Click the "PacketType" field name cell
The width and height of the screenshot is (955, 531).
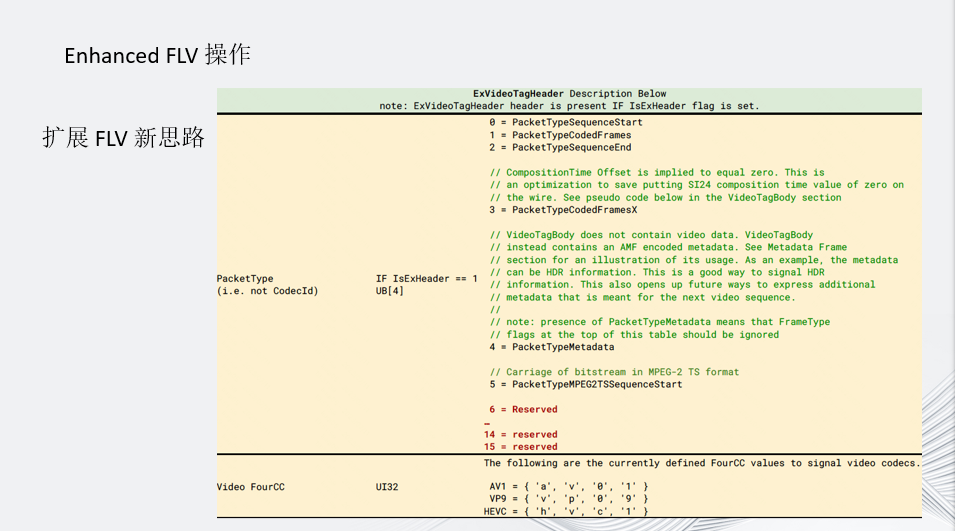click(x=245, y=279)
